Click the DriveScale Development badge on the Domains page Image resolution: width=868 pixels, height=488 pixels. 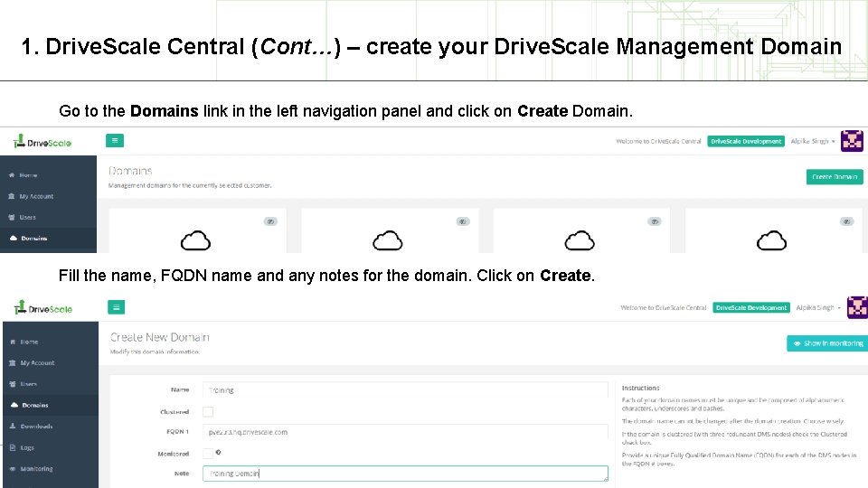click(746, 141)
